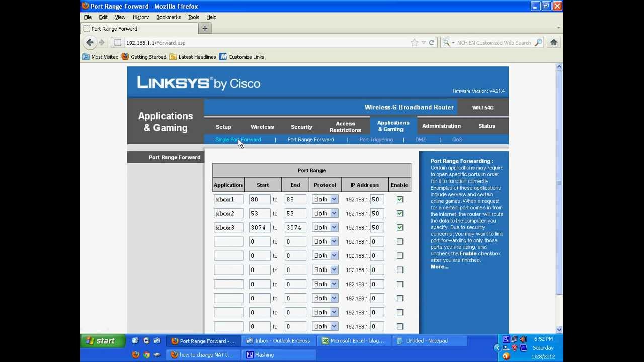Go to the DMZ sub-tab
644x362 pixels.
[x=421, y=140]
